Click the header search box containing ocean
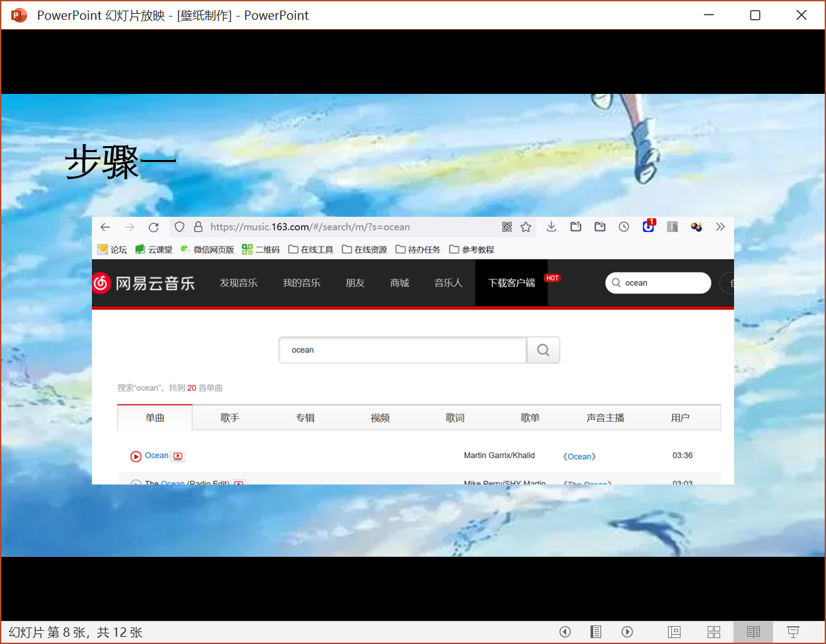The height and width of the screenshot is (644, 826). [658, 283]
